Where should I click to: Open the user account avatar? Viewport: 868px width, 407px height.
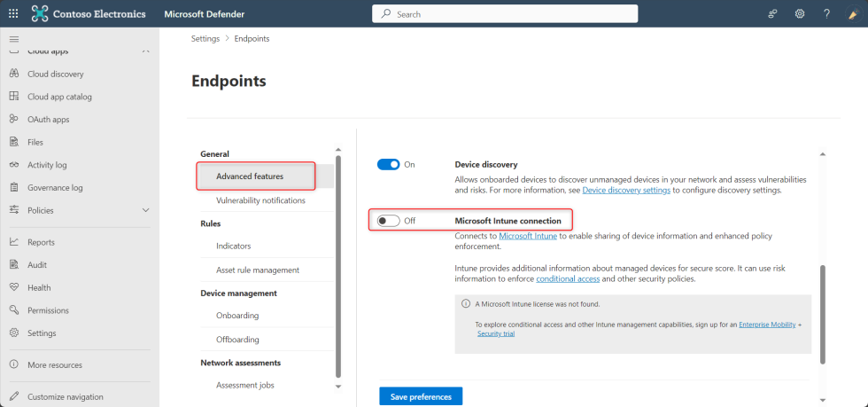[853, 14]
